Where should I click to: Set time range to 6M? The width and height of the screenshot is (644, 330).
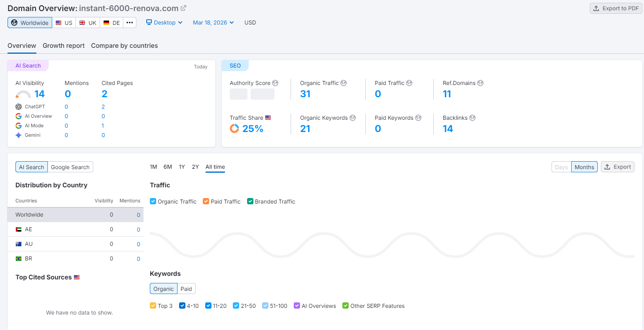coord(168,167)
